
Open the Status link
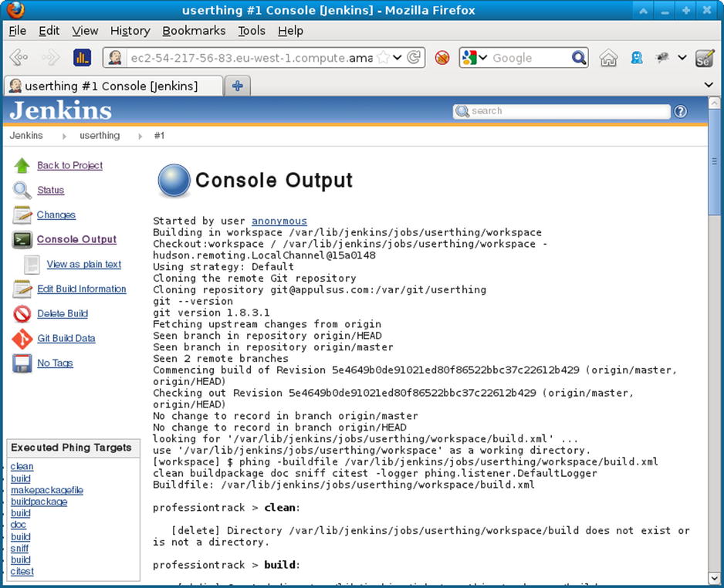[50, 190]
